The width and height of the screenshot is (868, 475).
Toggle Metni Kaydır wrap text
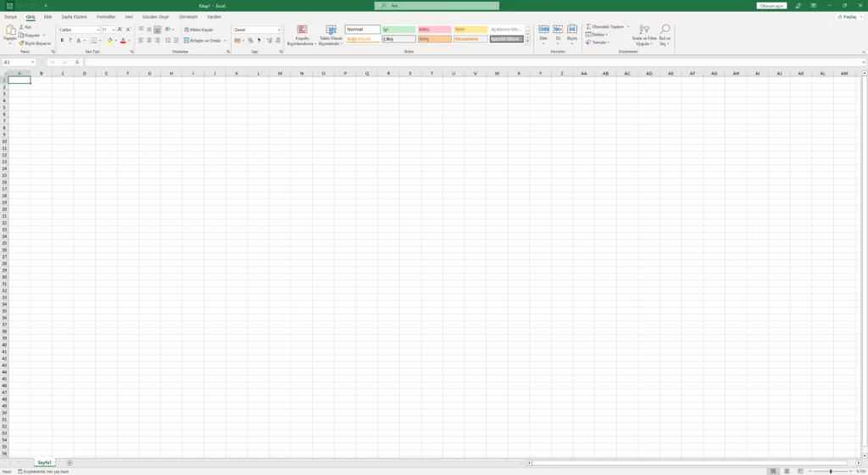tap(198, 30)
